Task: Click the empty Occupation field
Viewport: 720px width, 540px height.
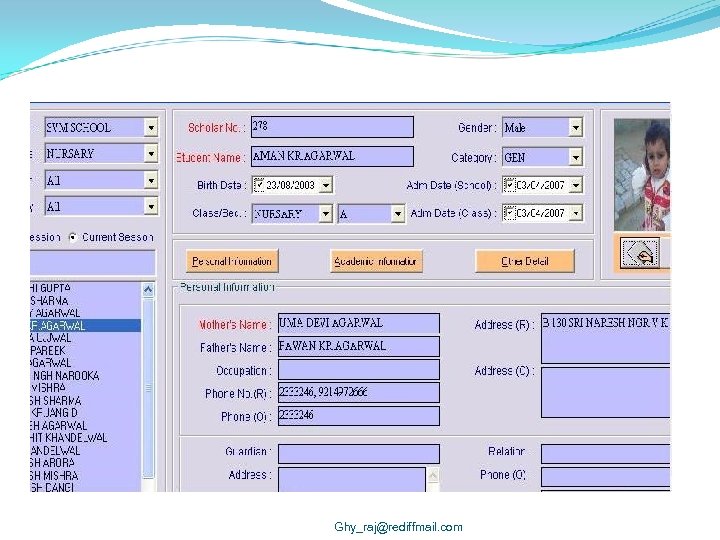Action: click(x=359, y=370)
